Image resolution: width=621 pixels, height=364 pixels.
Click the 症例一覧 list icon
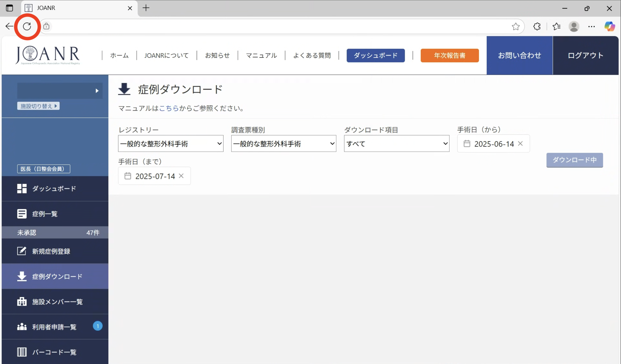click(x=22, y=213)
